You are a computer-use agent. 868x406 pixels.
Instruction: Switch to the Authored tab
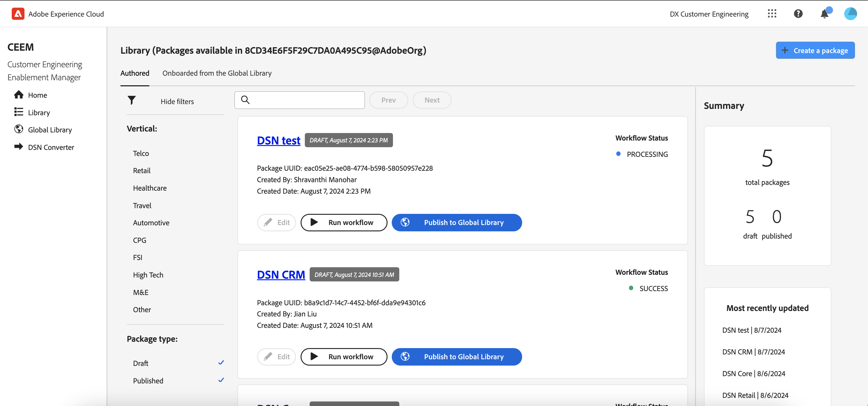click(x=135, y=73)
